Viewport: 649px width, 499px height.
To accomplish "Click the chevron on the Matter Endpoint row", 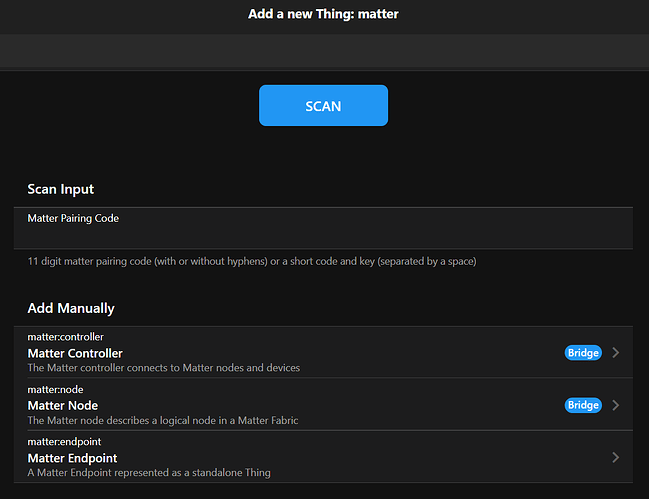I will coord(615,457).
